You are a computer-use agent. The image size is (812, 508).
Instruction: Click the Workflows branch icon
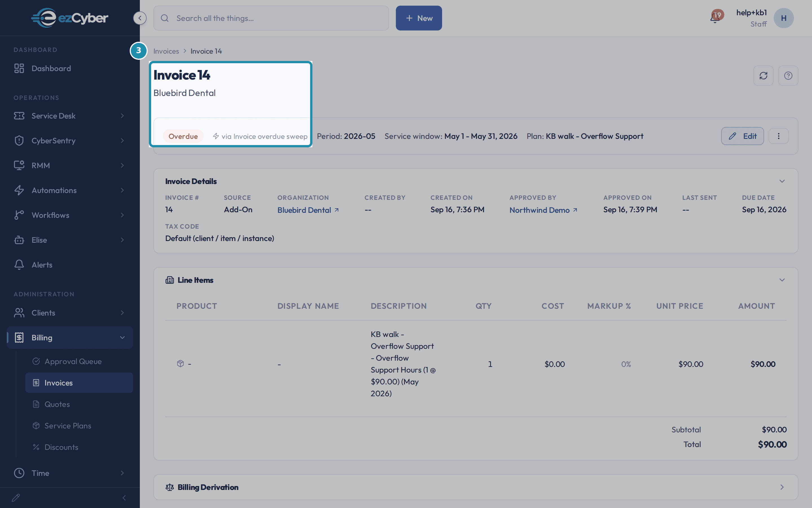point(19,215)
